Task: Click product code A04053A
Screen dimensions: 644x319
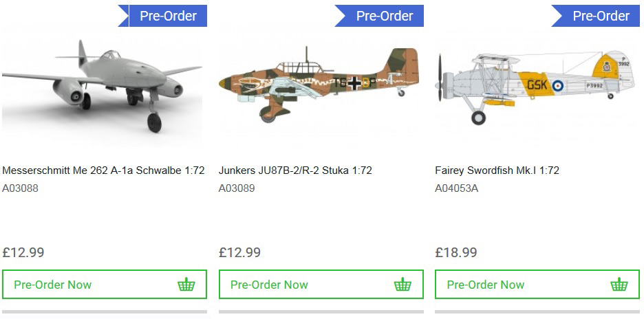Action: 456,188
